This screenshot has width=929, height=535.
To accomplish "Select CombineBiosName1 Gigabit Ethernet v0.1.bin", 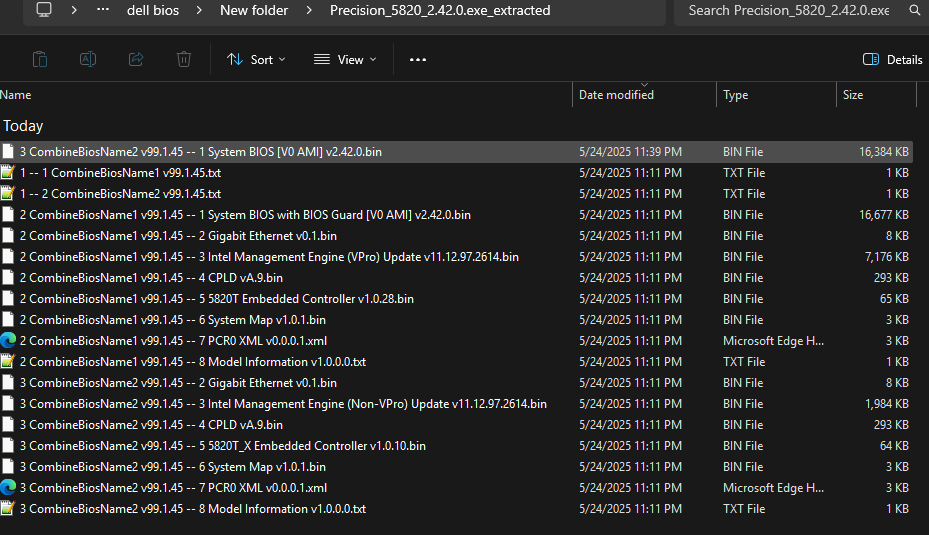I will 456,236.
